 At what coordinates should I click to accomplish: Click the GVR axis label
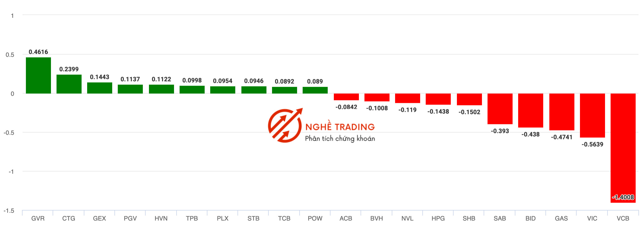38,219
